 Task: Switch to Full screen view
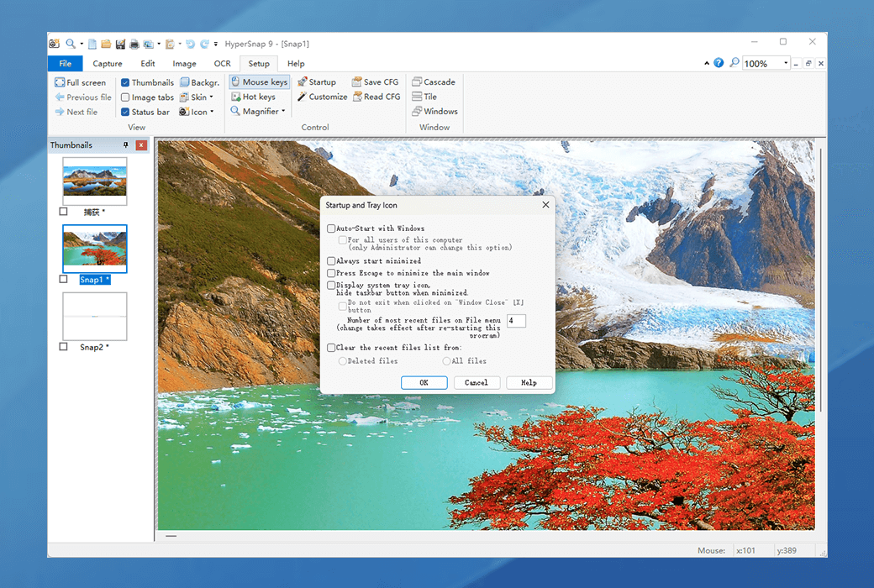[x=81, y=82]
